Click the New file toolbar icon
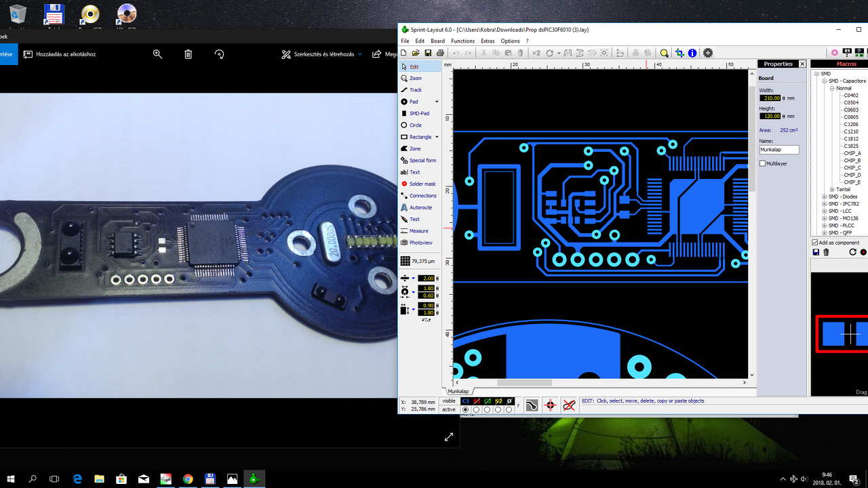 (x=404, y=53)
